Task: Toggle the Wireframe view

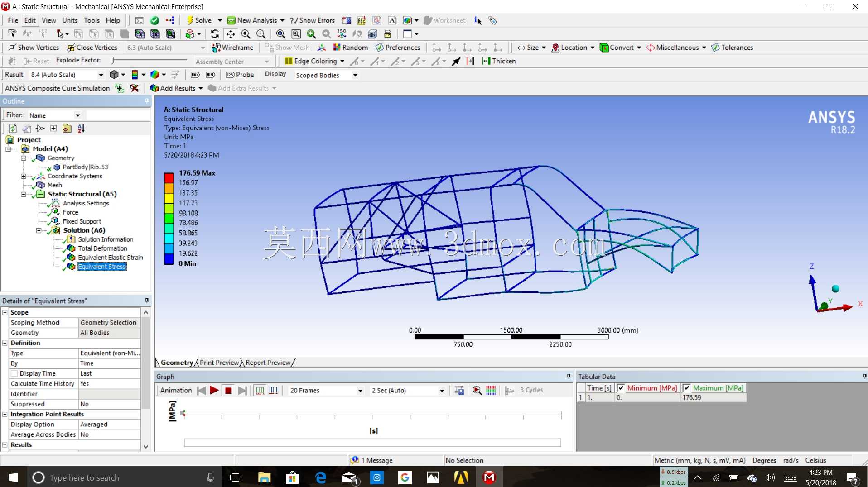Action: tap(233, 48)
